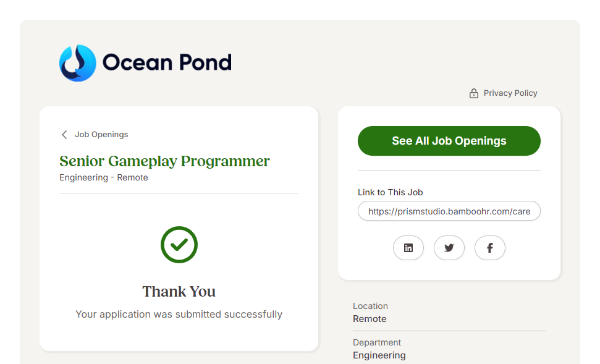Click the Location label in job details

[370, 306]
